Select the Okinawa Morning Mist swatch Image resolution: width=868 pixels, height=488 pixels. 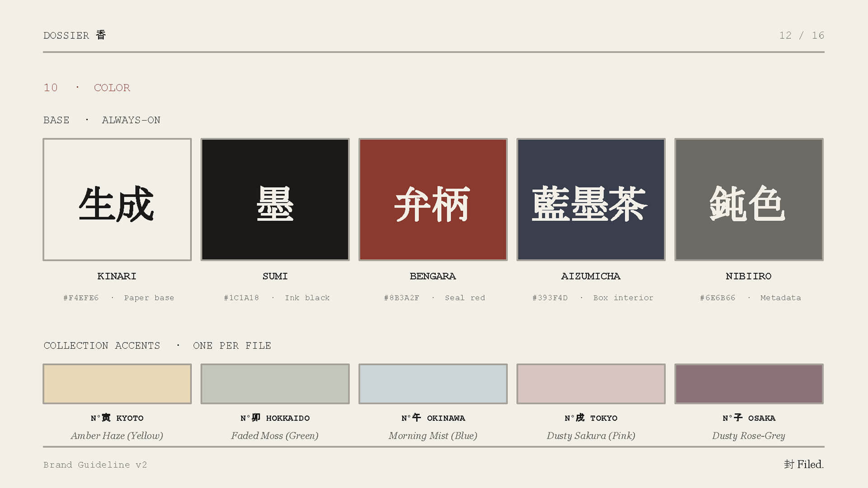(x=433, y=384)
